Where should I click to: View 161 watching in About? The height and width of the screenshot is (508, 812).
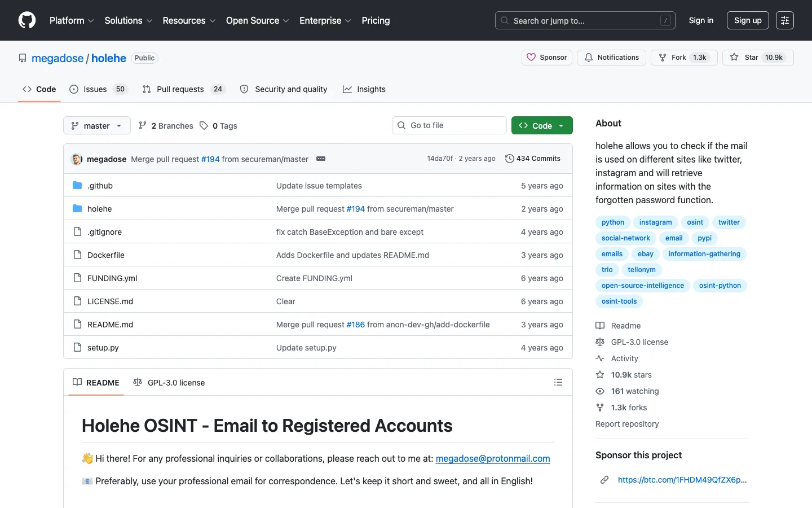627,391
